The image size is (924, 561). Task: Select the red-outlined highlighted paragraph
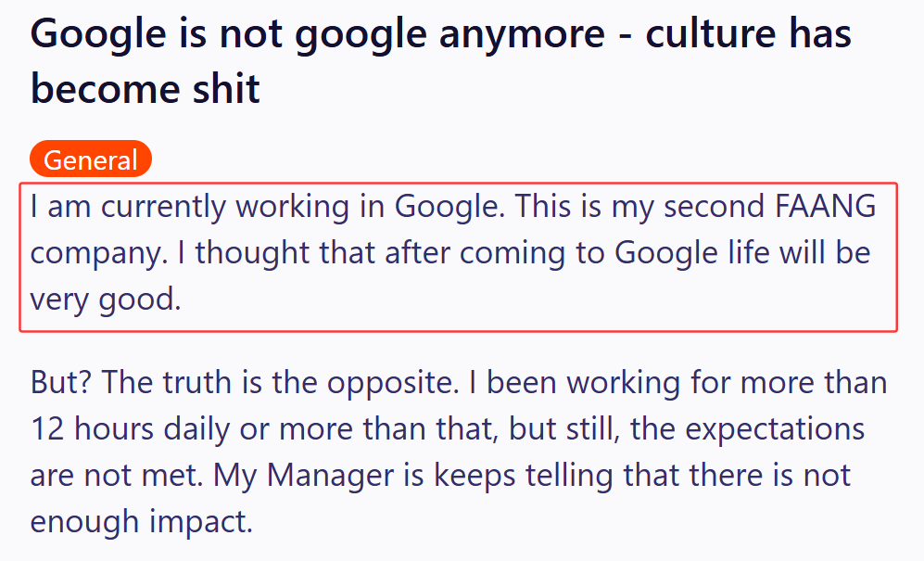458,257
